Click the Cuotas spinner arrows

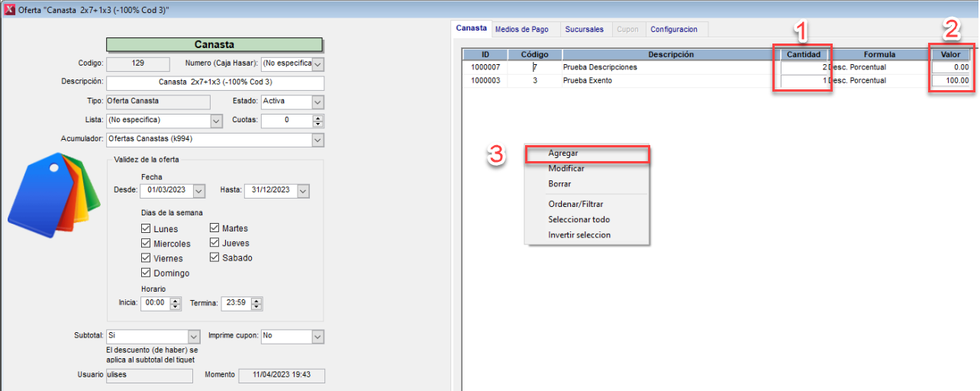[318, 121]
